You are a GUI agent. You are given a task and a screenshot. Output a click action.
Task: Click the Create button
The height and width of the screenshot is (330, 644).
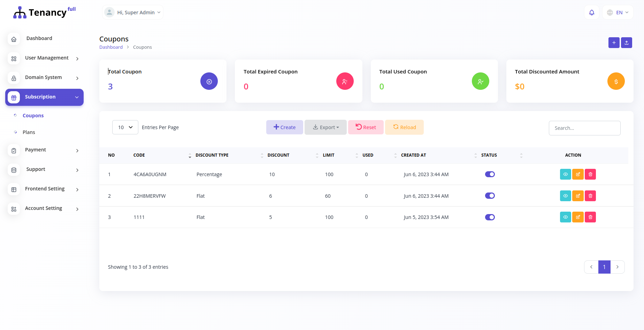tap(284, 127)
